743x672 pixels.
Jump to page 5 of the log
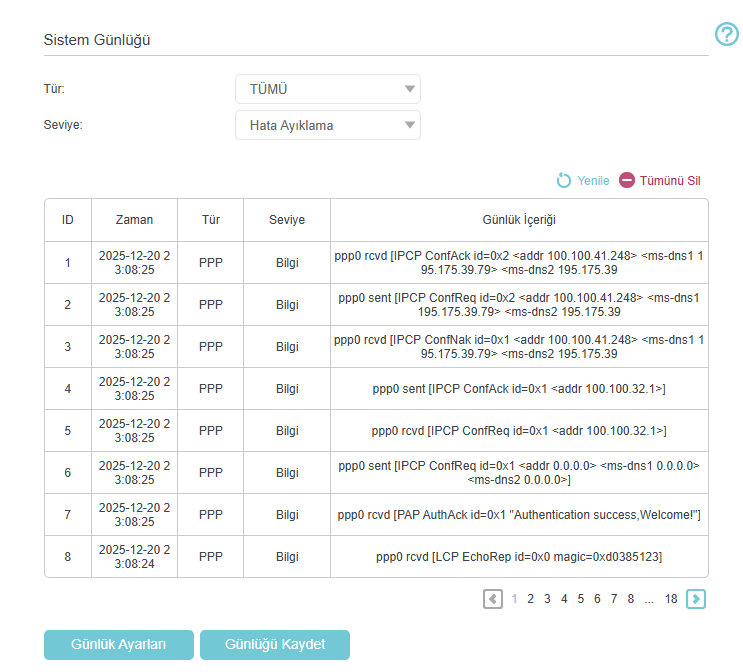coord(580,599)
